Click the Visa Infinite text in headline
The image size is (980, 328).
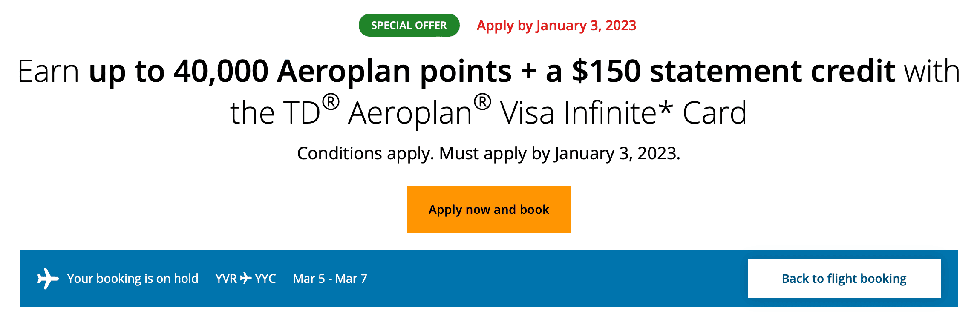[x=578, y=113]
